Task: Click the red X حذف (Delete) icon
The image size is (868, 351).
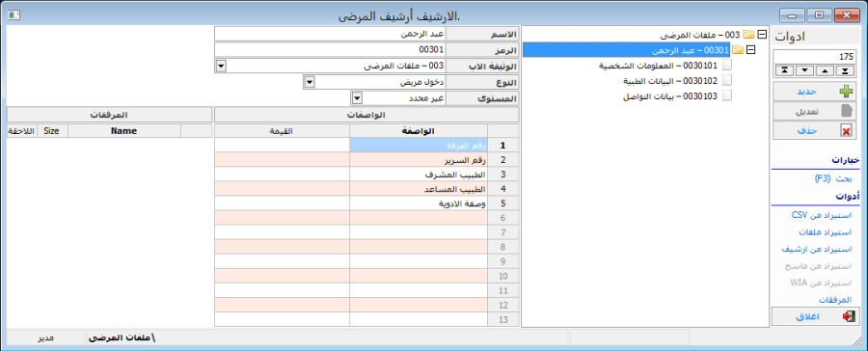Action: click(847, 130)
